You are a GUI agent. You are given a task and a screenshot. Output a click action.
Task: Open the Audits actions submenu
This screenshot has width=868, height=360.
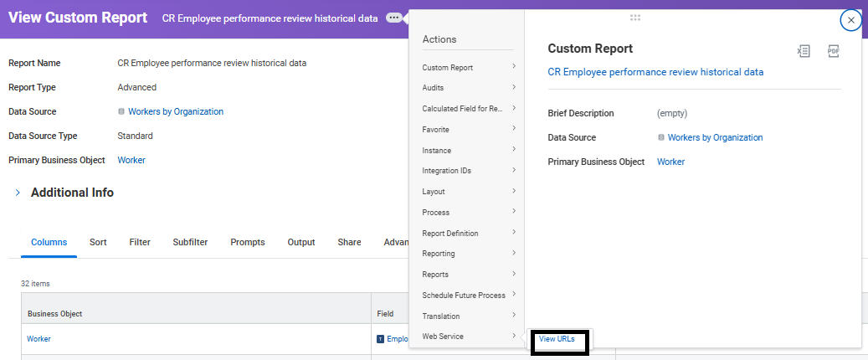click(x=469, y=88)
